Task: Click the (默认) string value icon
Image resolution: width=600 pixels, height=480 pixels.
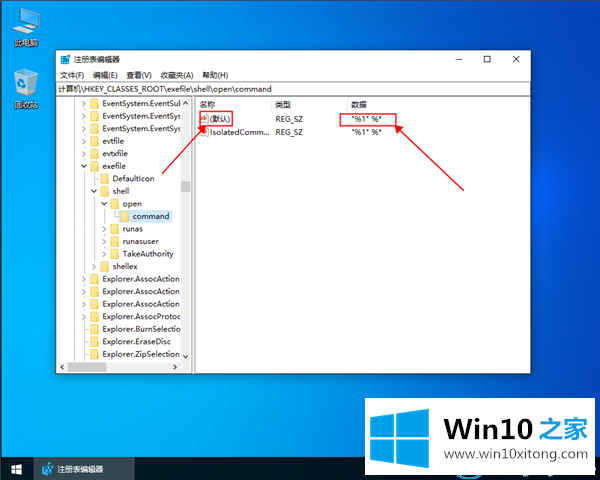Action: pos(204,119)
